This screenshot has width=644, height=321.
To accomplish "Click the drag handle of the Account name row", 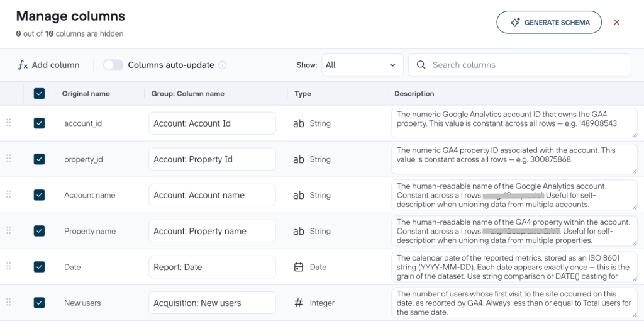I will [9, 194].
